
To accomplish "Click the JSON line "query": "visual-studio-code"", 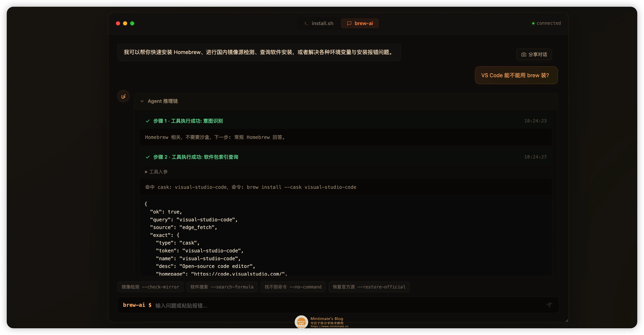I will pyautogui.click(x=194, y=219).
